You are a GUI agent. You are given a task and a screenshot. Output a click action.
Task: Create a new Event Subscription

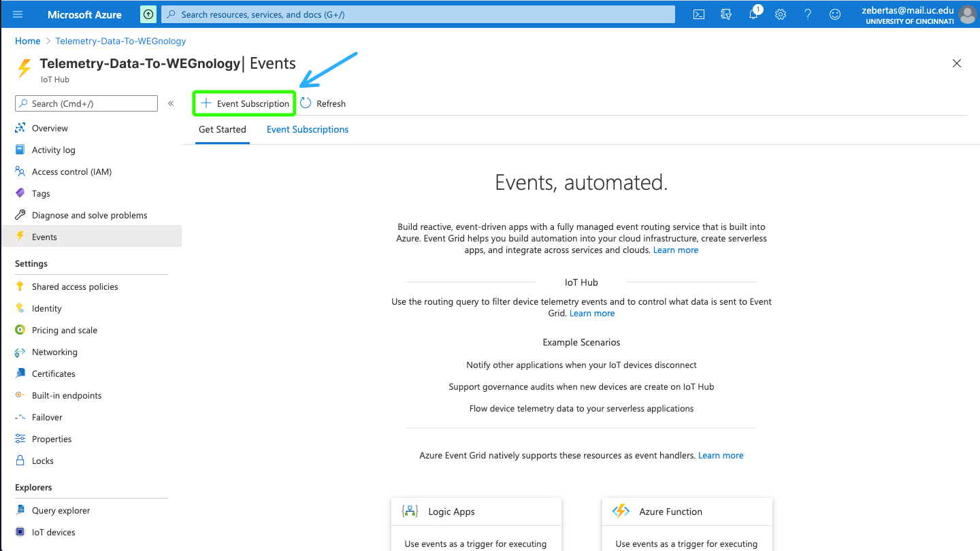pos(244,103)
